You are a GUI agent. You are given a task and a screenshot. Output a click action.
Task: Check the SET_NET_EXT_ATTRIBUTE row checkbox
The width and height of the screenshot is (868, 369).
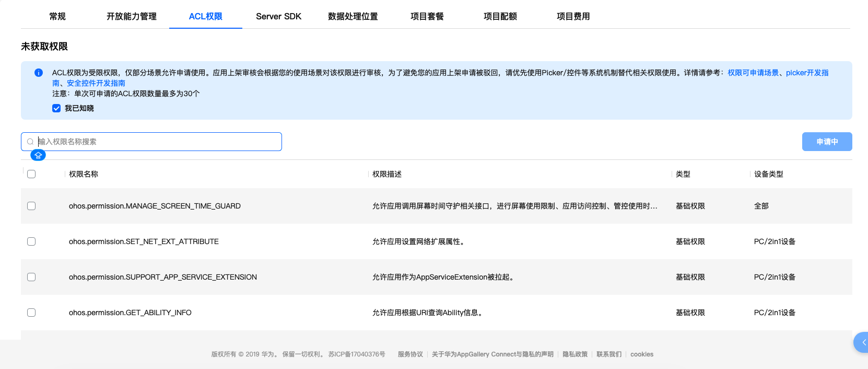point(31,241)
